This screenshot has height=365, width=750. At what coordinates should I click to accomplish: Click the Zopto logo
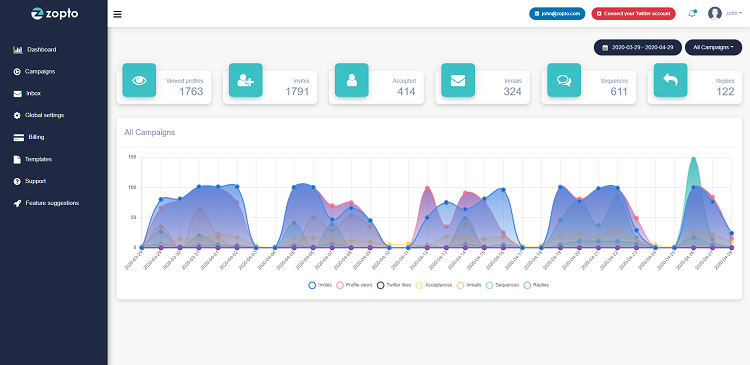click(x=55, y=14)
